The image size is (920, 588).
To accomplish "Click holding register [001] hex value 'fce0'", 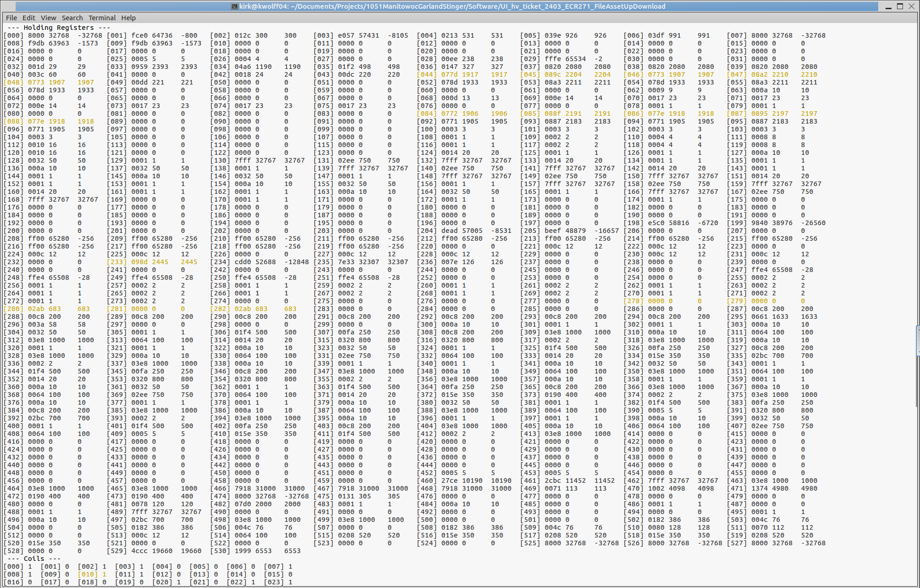I will pyautogui.click(x=140, y=35).
